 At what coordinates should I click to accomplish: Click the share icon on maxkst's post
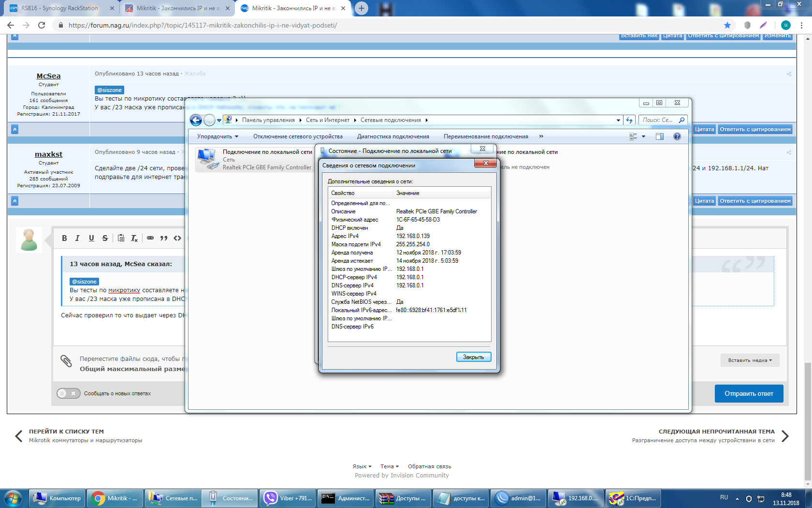pyautogui.click(x=789, y=152)
